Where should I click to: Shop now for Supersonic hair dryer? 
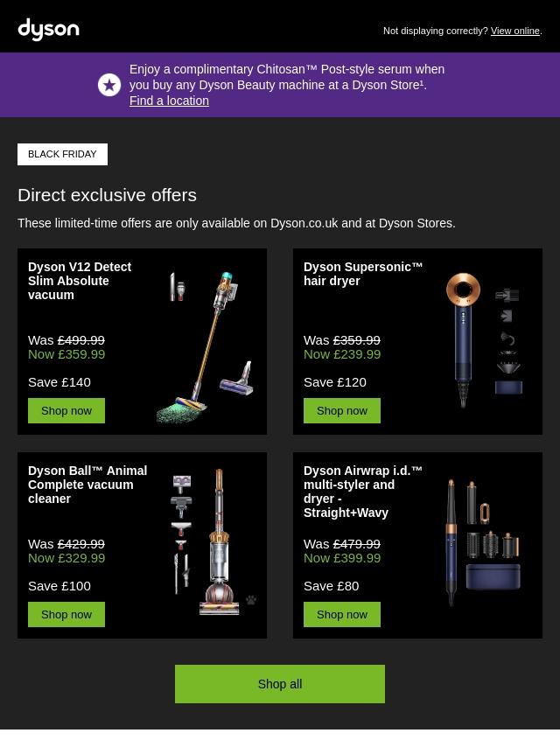342,411
